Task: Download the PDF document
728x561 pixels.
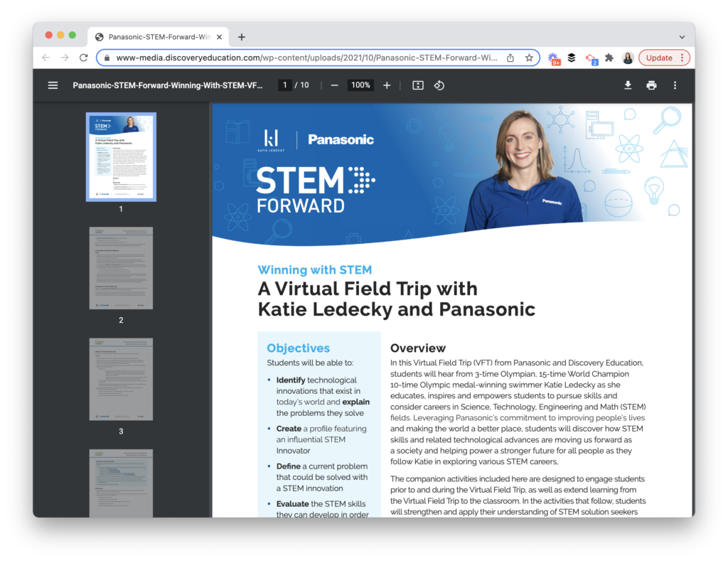Action: (x=628, y=85)
